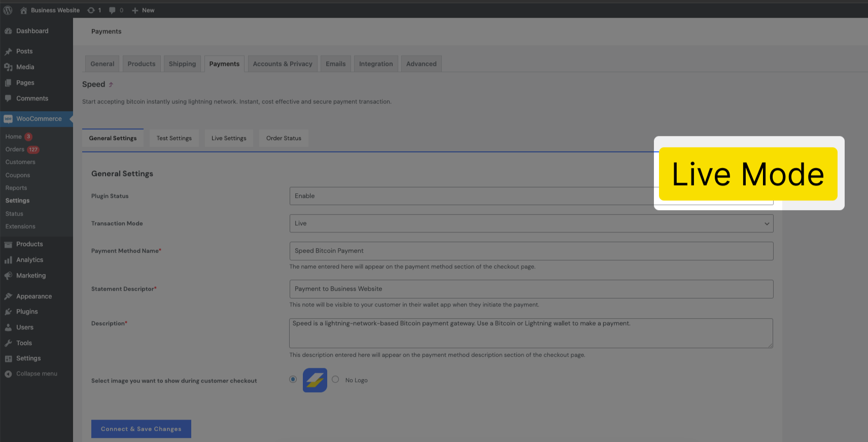The width and height of the screenshot is (868, 442).
Task: Open the Order Status sub-tab
Action: (284, 138)
